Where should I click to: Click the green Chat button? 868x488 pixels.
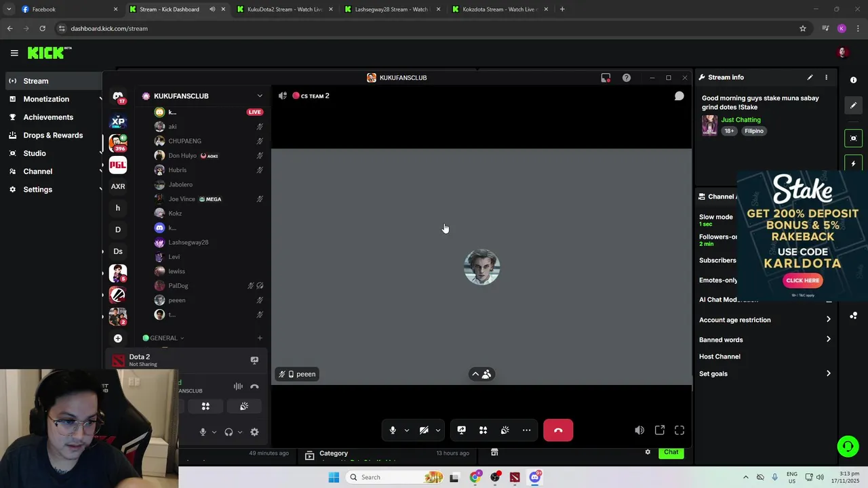pyautogui.click(x=671, y=452)
